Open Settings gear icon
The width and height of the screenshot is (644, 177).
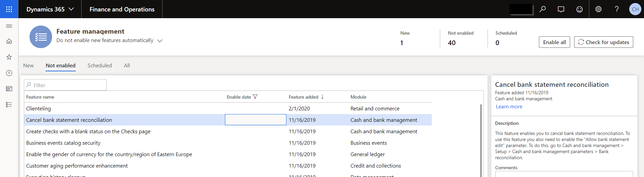point(598,9)
